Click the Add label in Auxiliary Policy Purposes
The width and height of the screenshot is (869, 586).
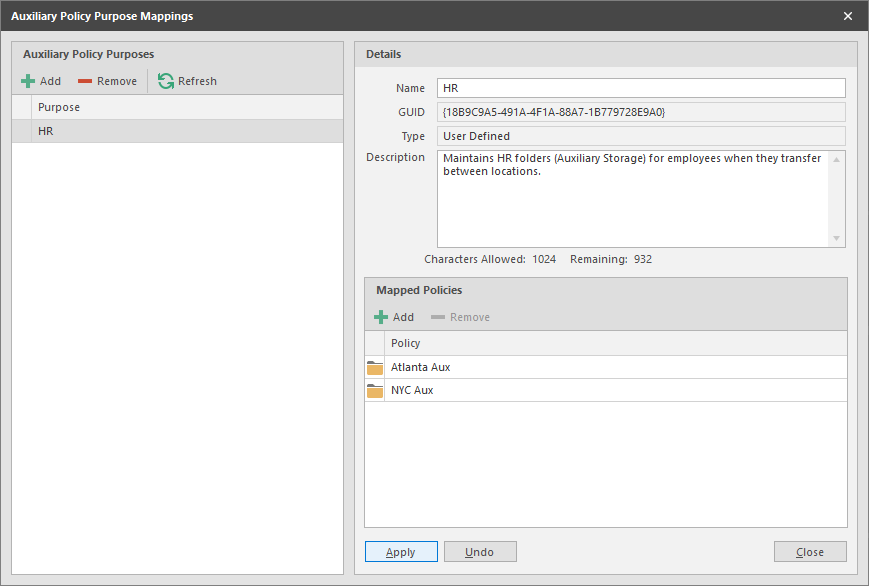50,81
